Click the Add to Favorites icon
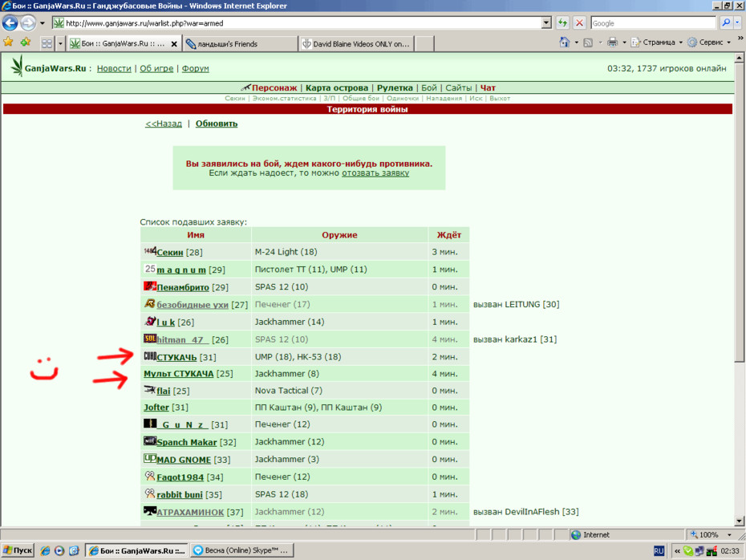 tap(25, 43)
